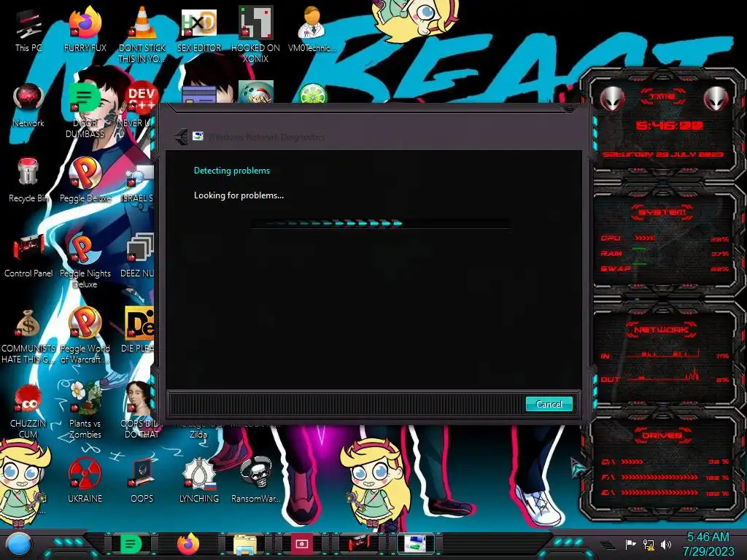The height and width of the screenshot is (560, 747).
Task: Cancel the network diagnostics scan
Action: [549, 404]
